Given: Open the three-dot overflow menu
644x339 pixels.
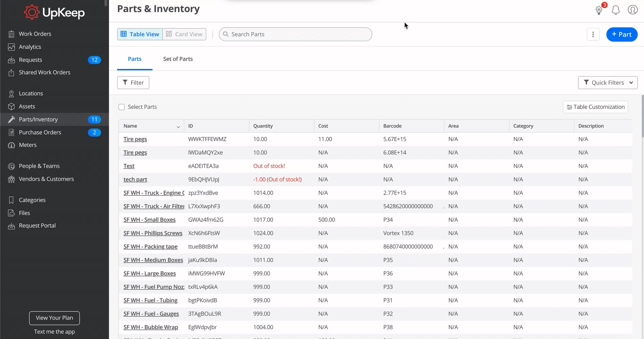Looking at the screenshot, I should click(593, 34).
